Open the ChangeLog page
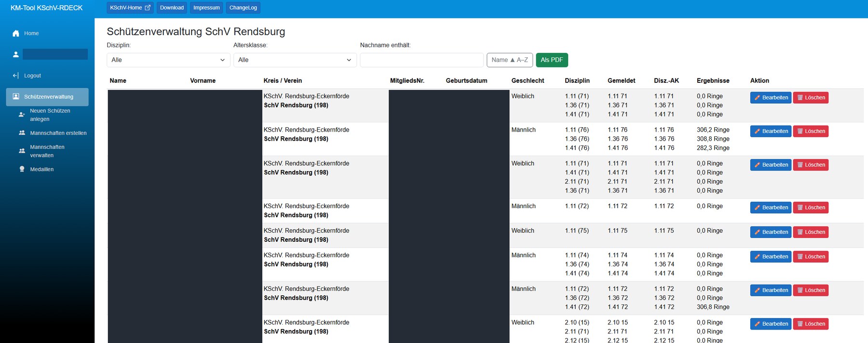868x343 pixels. pos(243,8)
